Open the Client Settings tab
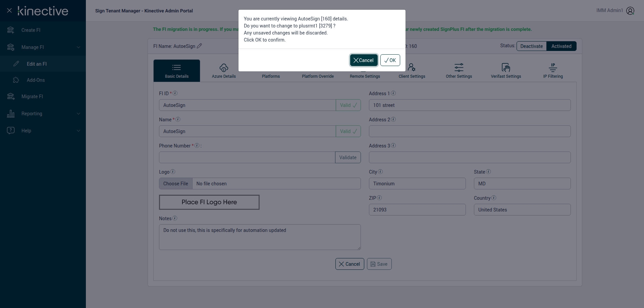This screenshot has height=308, width=644. coord(412,71)
